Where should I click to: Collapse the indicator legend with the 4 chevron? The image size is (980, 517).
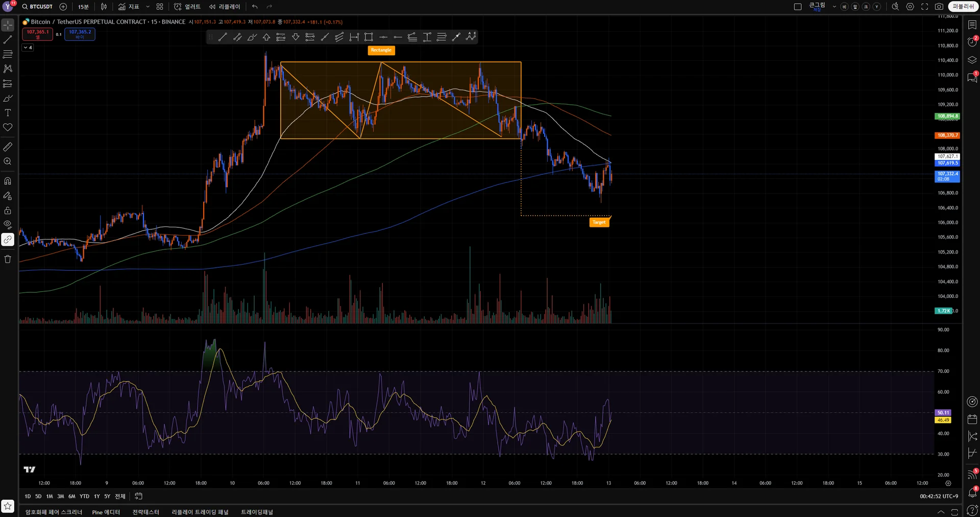pyautogui.click(x=28, y=48)
